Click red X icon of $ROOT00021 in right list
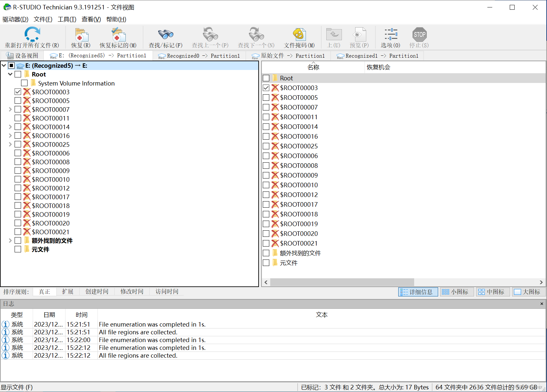This screenshot has height=392, width=547. [x=275, y=243]
